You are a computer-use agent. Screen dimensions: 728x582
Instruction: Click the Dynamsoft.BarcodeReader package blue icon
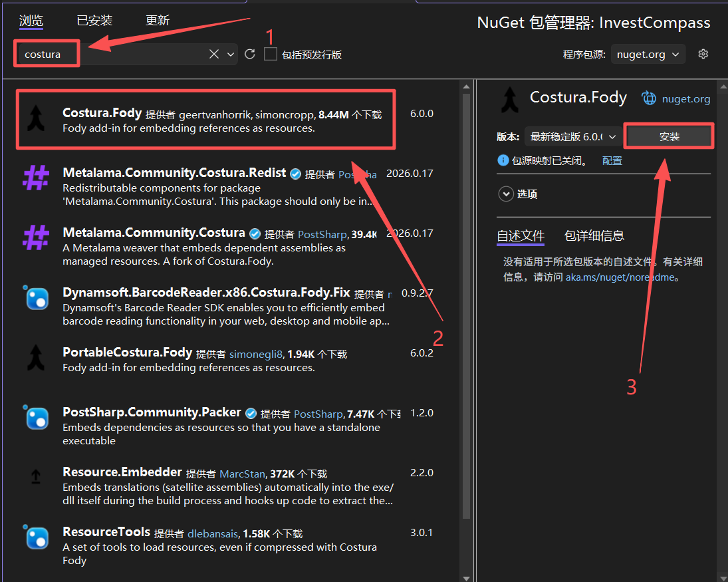click(x=37, y=298)
